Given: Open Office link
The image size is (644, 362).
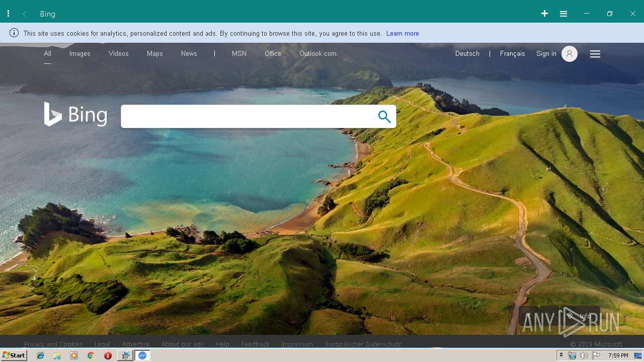Looking at the screenshot, I should tap(273, 54).
